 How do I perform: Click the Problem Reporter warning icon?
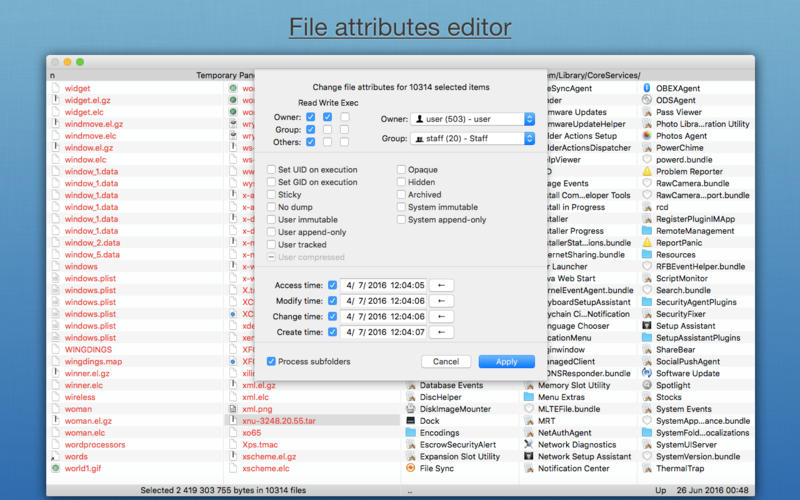click(647, 171)
